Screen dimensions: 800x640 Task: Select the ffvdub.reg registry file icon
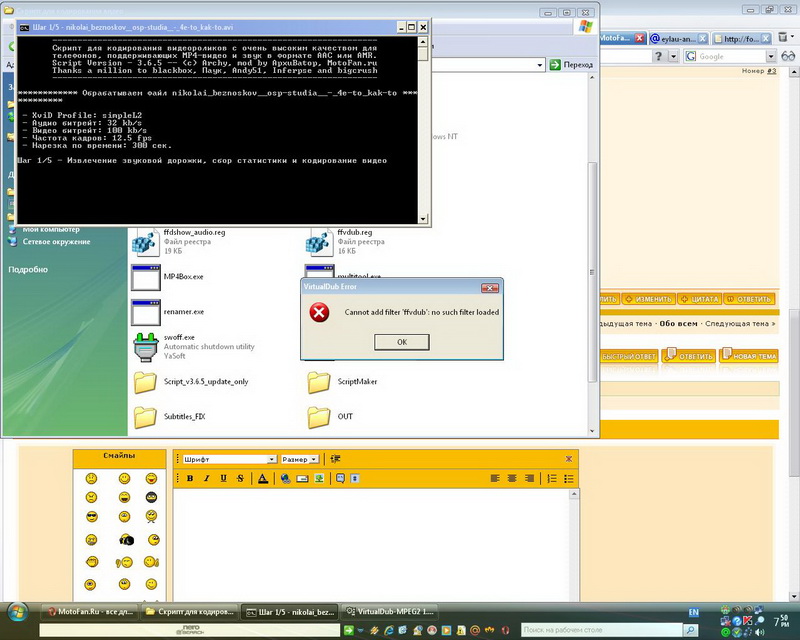pos(319,241)
